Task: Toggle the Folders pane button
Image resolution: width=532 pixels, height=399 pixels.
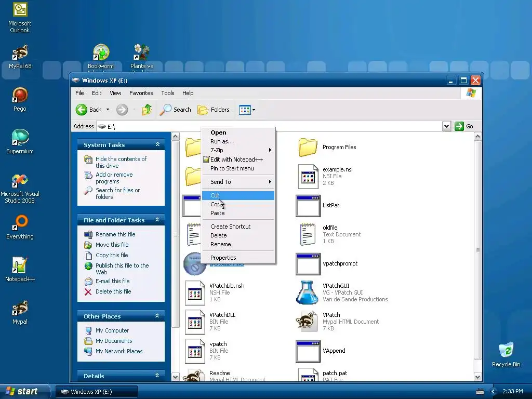Action: pos(214,110)
